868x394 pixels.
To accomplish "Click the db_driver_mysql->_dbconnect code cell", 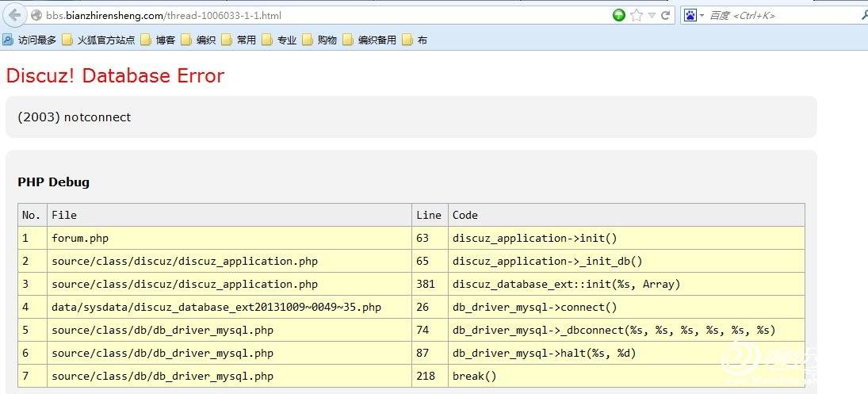I will pos(627,330).
